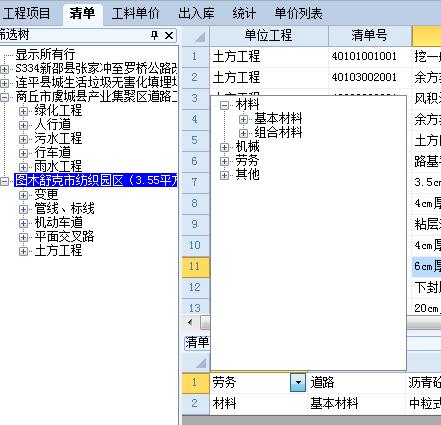Select the 平面交叉路 tree item
Viewport: 441px width, 425px height.
(64, 236)
